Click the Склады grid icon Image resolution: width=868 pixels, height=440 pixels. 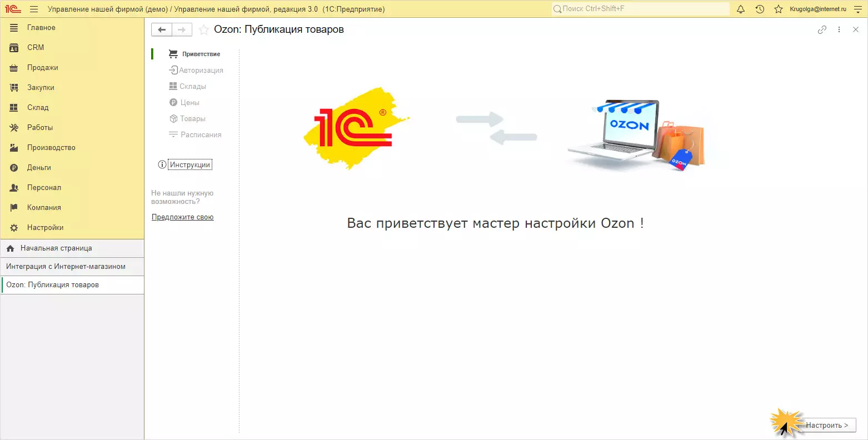pos(173,87)
